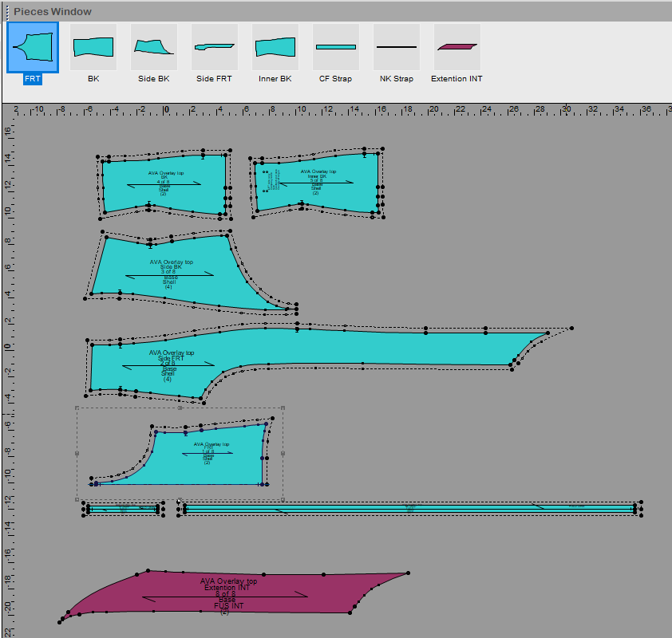Click the horizontal ruler at mark 20

pos(433,109)
